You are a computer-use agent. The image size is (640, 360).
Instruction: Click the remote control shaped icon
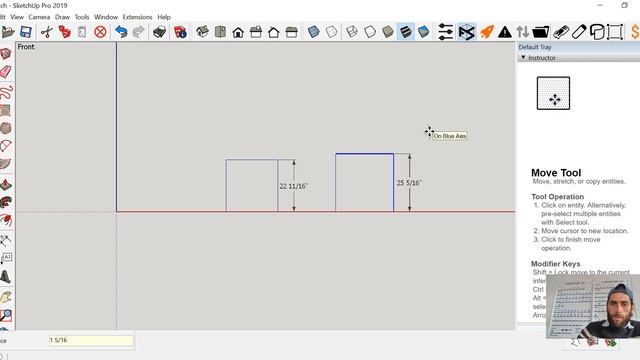click(x=561, y=32)
